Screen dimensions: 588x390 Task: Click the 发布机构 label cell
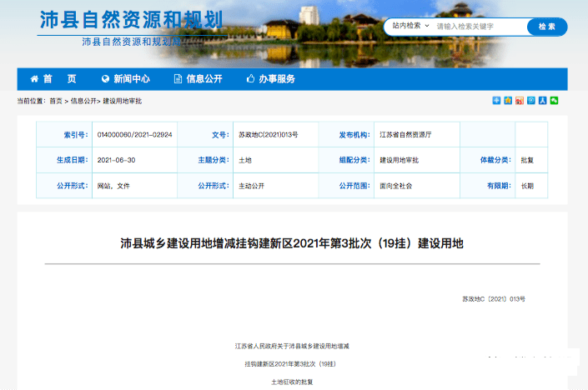(x=346, y=134)
